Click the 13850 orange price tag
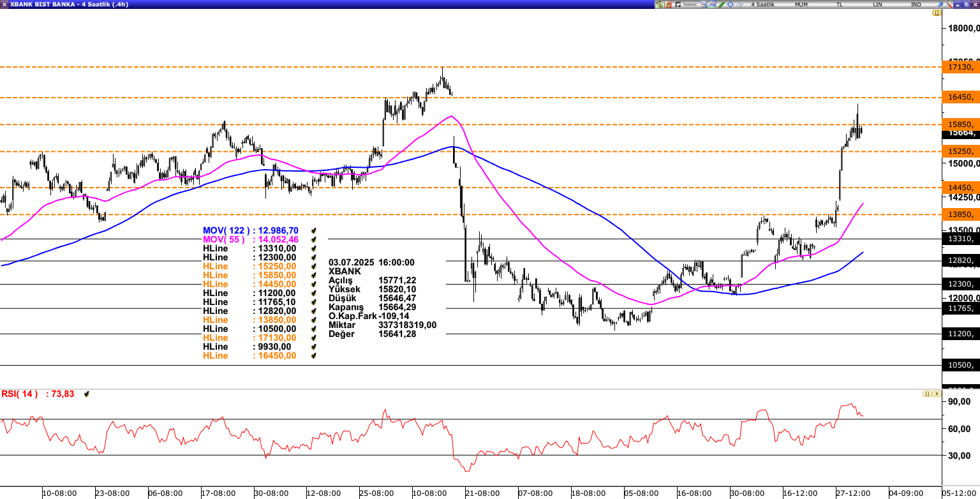The height and width of the screenshot is (499, 980). [x=960, y=214]
